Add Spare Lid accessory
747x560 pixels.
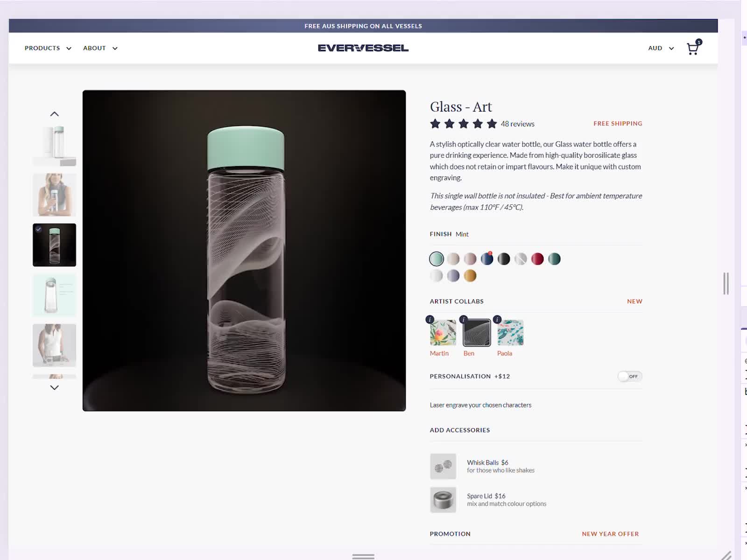443,500
